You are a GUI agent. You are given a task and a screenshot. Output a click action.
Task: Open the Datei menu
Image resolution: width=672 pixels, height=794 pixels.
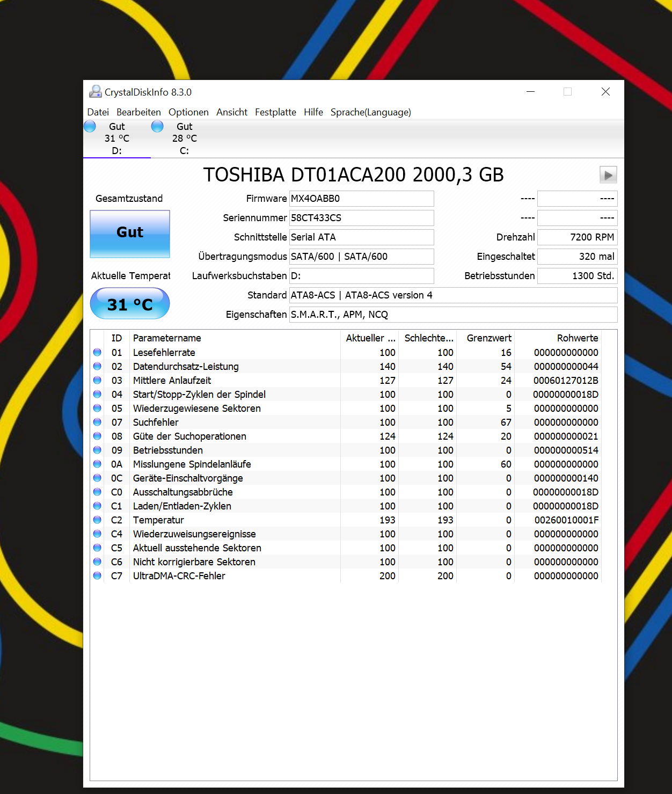98,112
